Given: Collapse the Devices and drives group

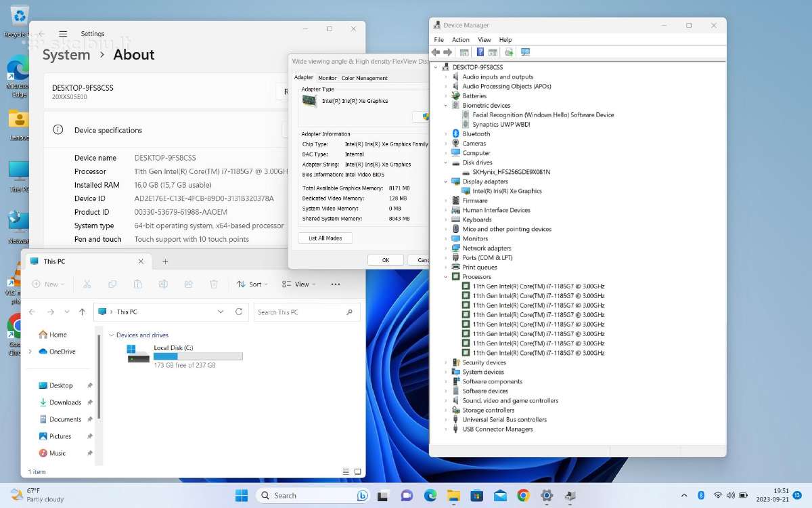Looking at the screenshot, I should 111,335.
